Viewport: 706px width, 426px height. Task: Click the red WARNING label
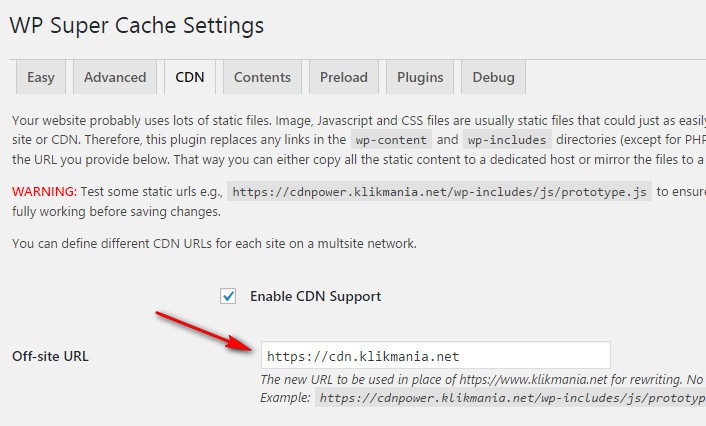(x=44, y=191)
